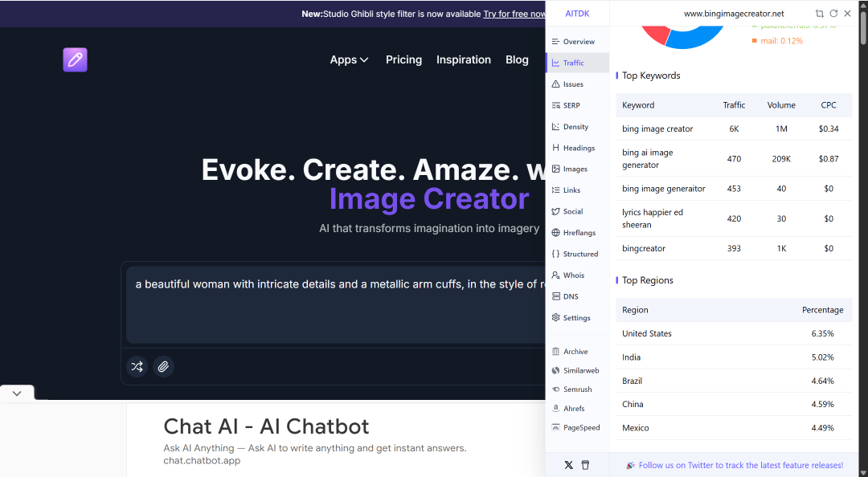Open the DNS section
Viewport: 868px width, 477px height.
tap(577, 296)
